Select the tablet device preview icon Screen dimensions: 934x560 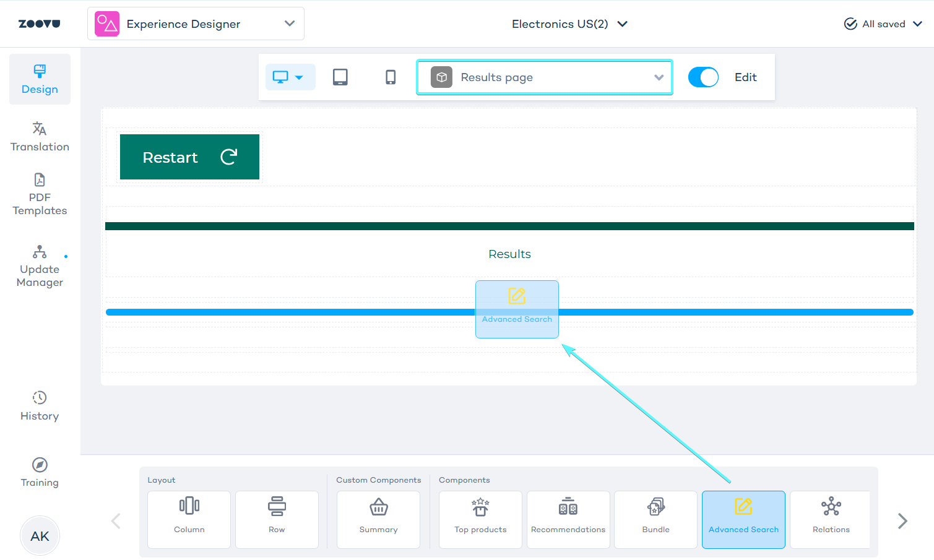340,77
